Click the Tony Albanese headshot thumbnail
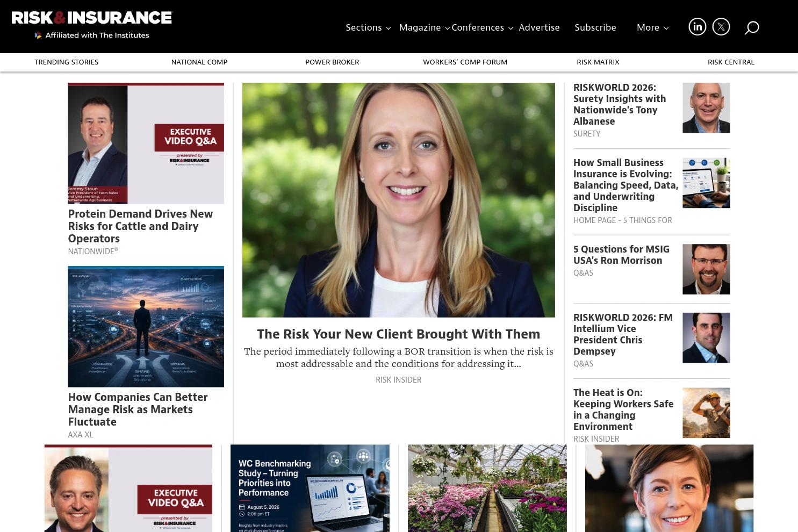The width and height of the screenshot is (798, 532). pyautogui.click(x=706, y=108)
